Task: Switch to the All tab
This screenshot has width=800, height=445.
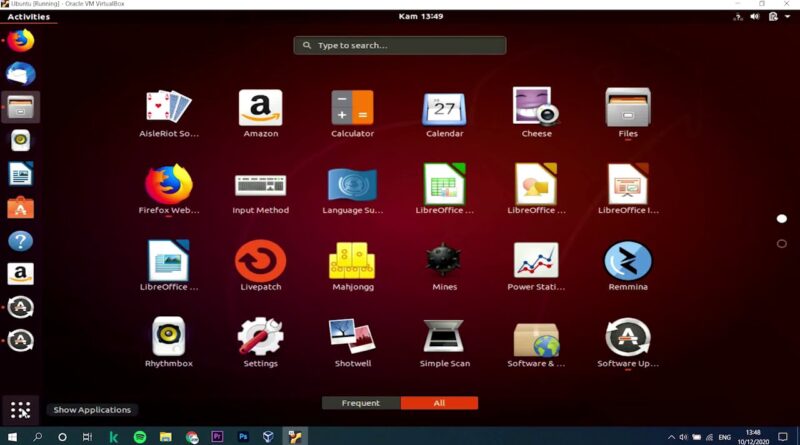Action: [x=439, y=403]
